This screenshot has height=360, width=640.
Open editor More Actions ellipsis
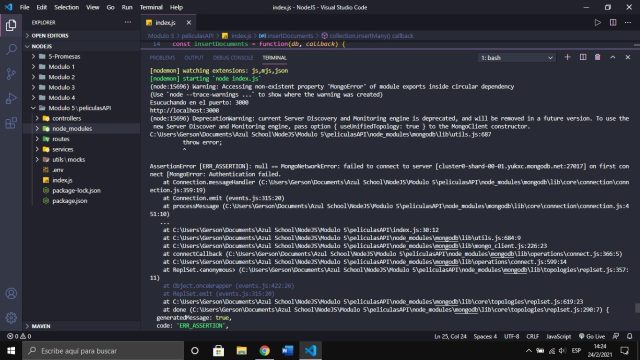628,22
